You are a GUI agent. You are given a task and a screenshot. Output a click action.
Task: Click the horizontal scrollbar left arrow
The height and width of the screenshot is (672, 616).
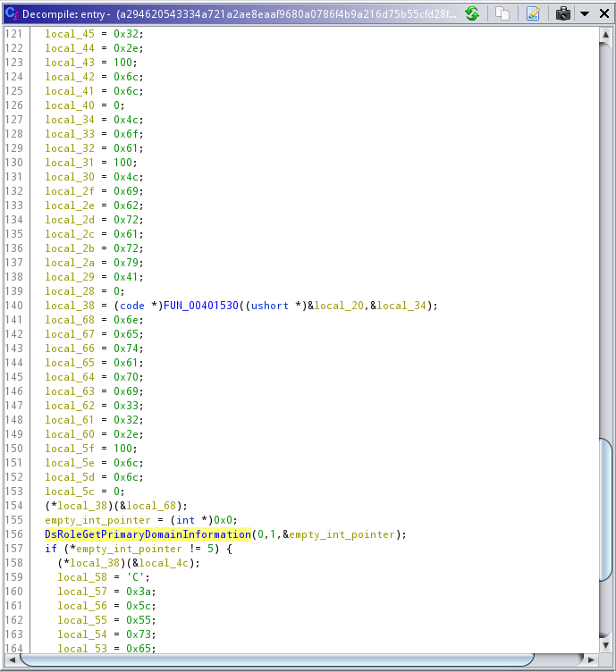click(9, 661)
